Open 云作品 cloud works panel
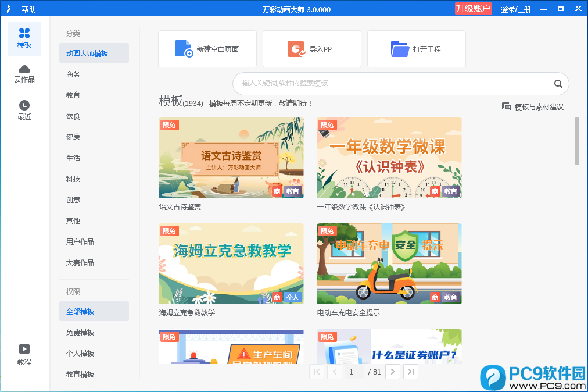Screen dimensions: 588x392 (24, 74)
